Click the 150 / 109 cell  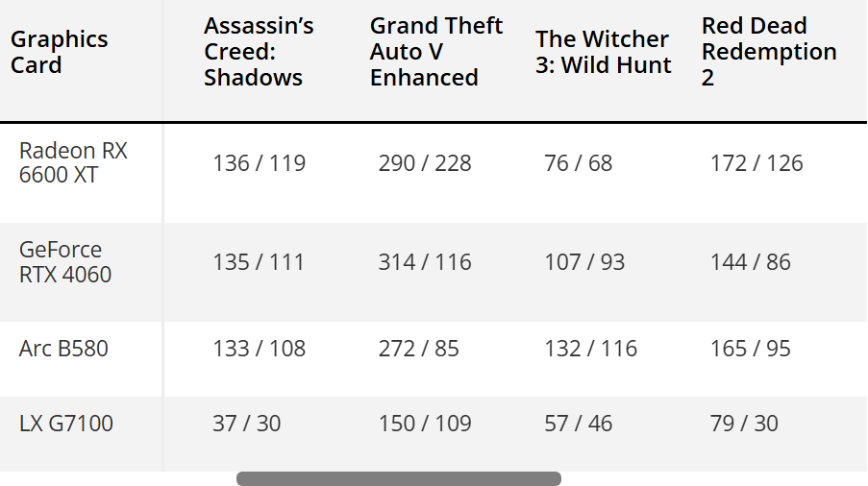click(425, 424)
